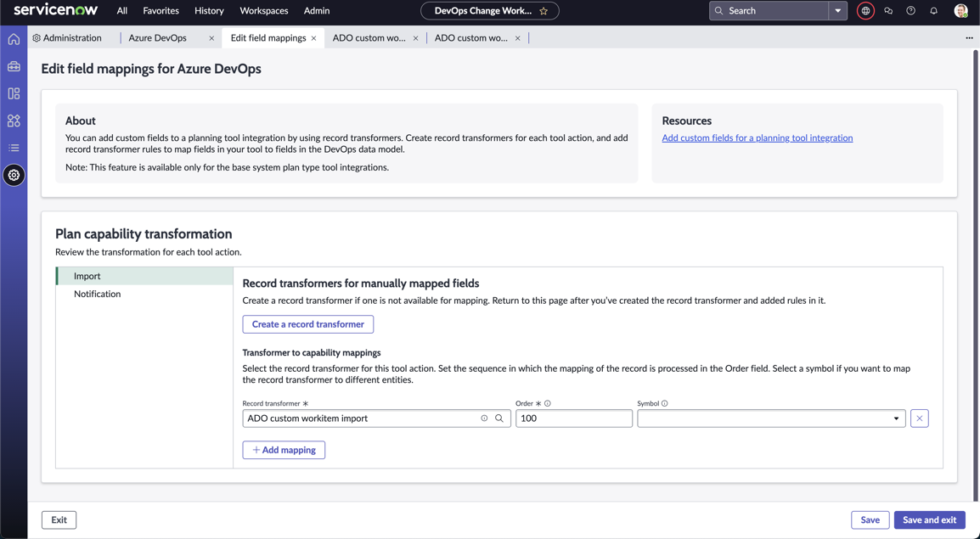Close the Azure DevOps tab

click(x=211, y=38)
